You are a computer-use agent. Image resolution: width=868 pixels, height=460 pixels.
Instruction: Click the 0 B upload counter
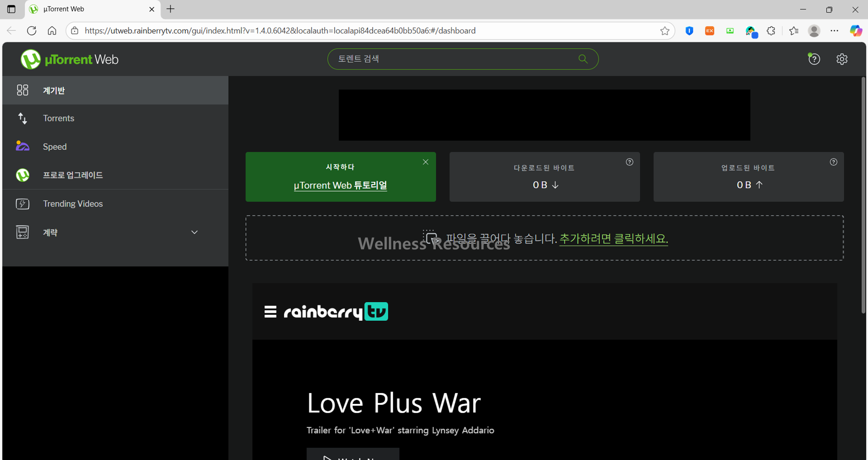click(x=749, y=185)
